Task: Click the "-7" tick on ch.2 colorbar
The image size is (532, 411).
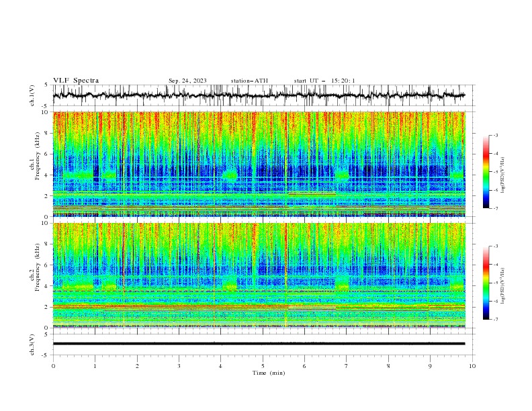Action: tap(496, 320)
